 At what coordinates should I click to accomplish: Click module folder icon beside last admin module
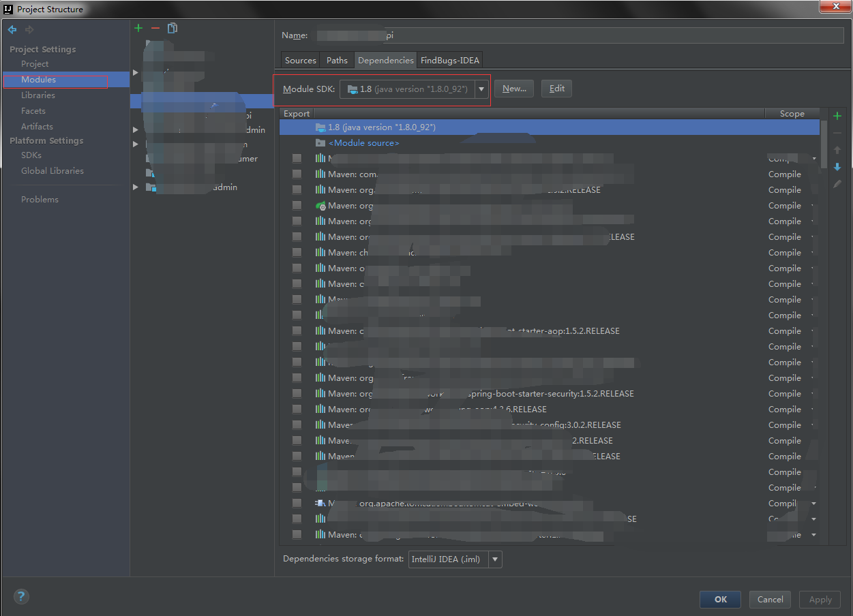click(151, 187)
